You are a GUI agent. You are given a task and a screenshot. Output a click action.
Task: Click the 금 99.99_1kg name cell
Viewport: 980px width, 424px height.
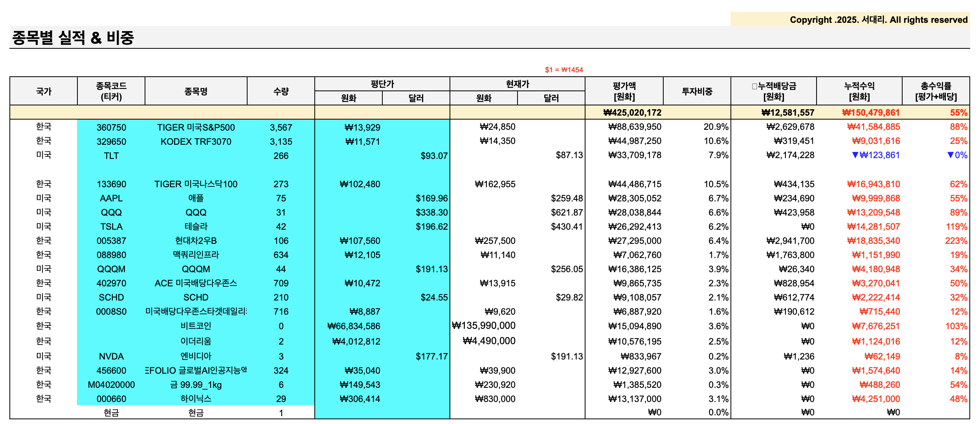pos(196,385)
